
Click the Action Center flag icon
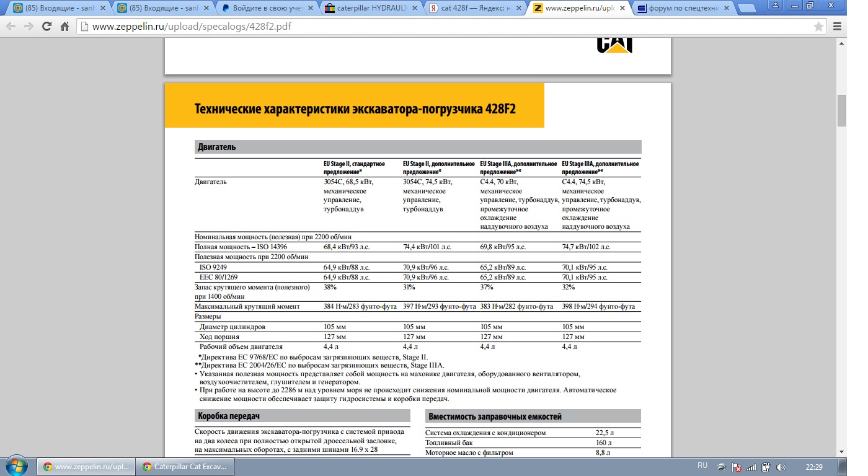point(737,466)
